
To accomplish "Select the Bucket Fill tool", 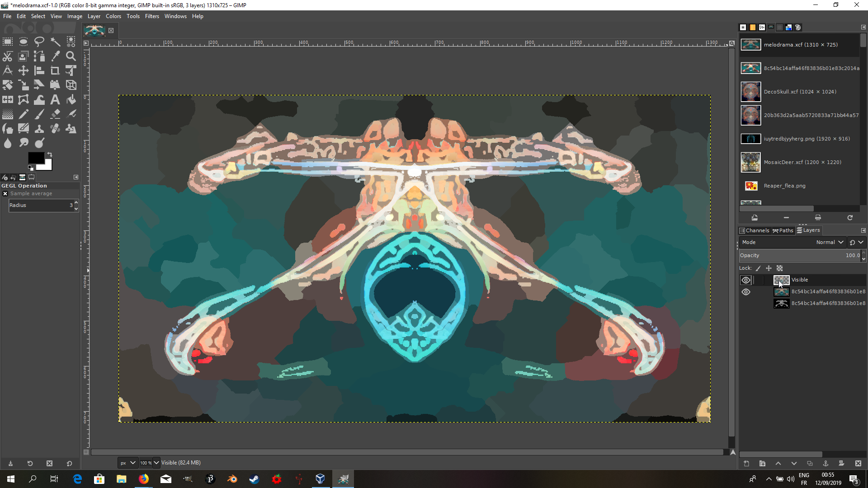I will click(x=71, y=100).
